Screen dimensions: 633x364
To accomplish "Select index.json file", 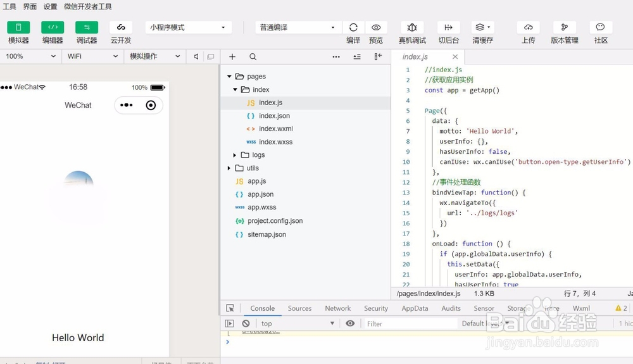I will (x=306, y=116).
